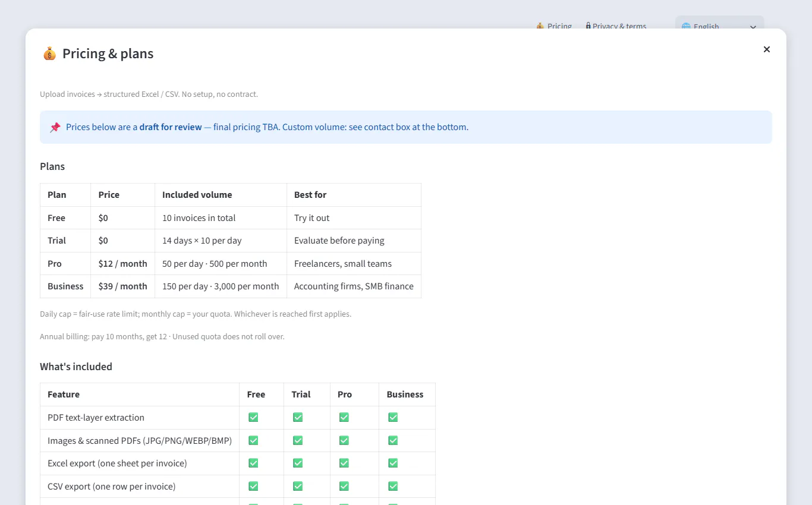Screen dimensions: 812x505
Task: Click the Free checkmark for Images & scanned PDFs
Action: (x=253, y=440)
